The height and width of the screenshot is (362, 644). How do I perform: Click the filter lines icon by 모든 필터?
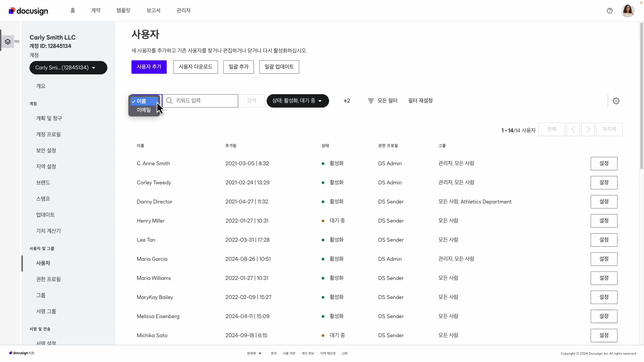(371, 101)
